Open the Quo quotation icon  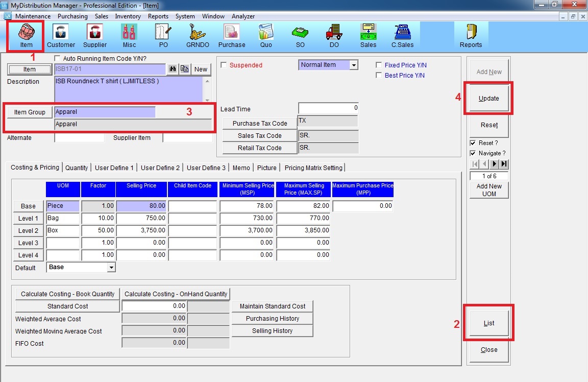[x=266, y=36]
